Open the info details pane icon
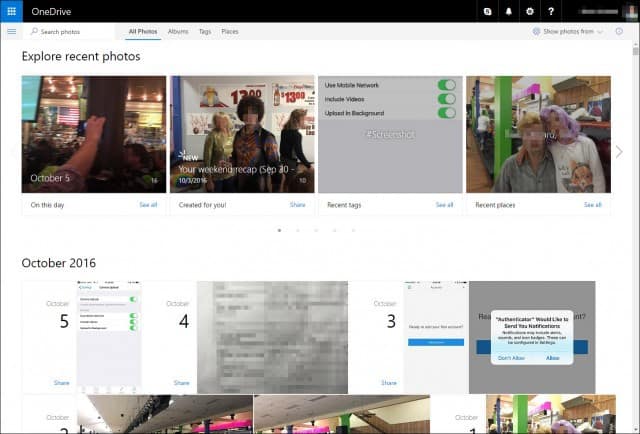The image size is (640, 434). (619, 31)
